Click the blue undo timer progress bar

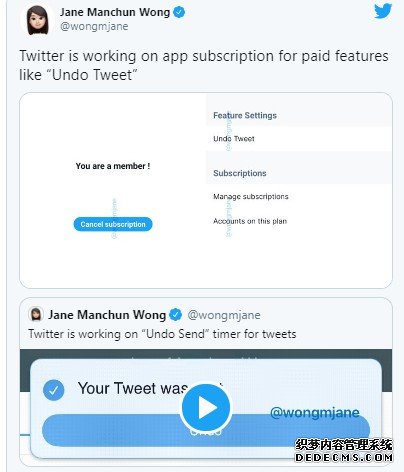[x=206, y=430]
